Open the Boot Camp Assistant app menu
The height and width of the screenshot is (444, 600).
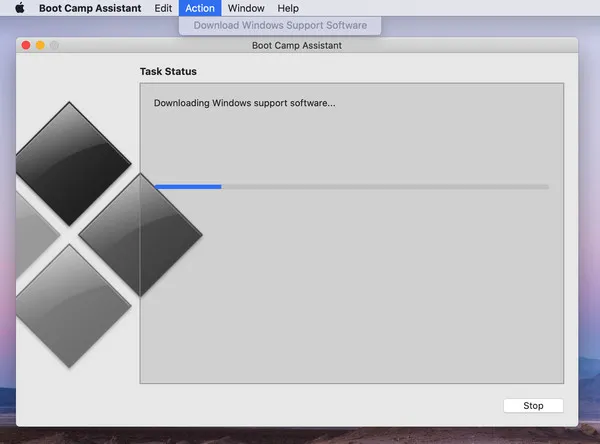(91, 8)
